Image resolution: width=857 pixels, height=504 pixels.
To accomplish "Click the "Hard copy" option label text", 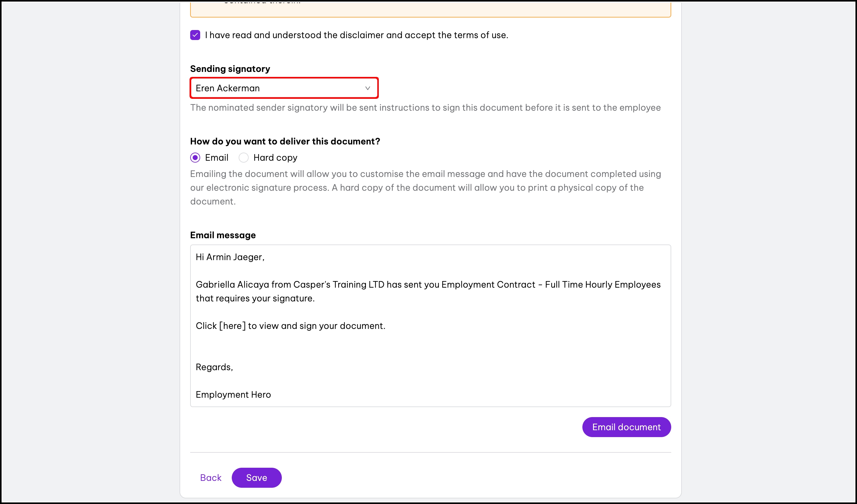I will [x=275, y=158].
